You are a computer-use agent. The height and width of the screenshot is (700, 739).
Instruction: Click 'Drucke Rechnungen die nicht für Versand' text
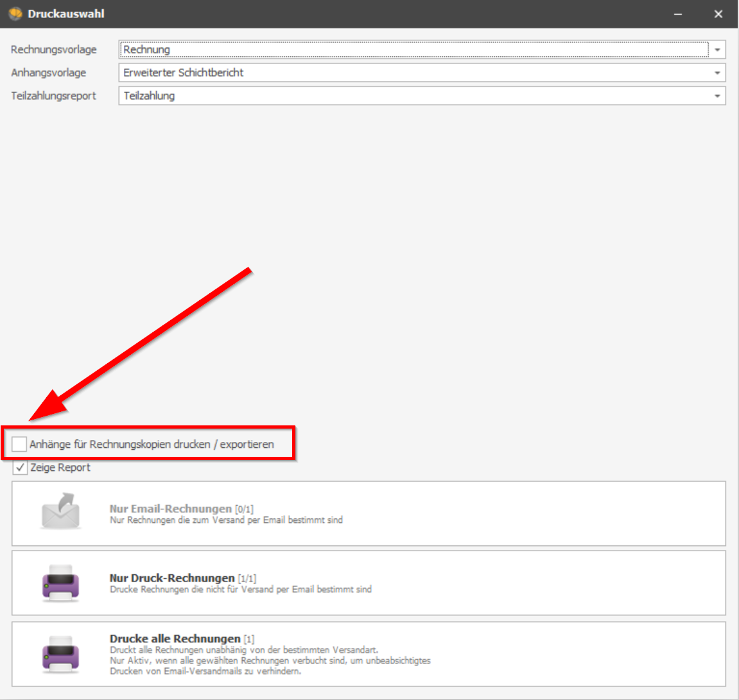[x=241, y=589]
